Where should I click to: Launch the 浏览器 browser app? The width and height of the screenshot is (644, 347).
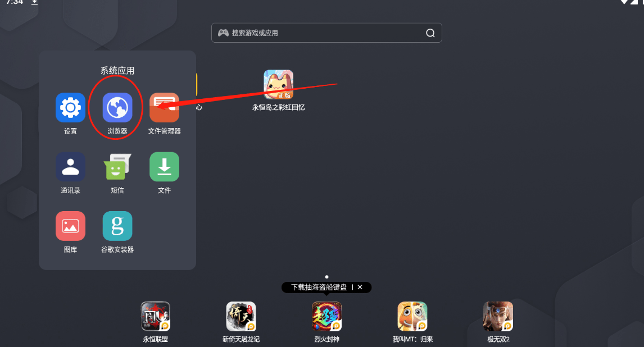point(117,107)
